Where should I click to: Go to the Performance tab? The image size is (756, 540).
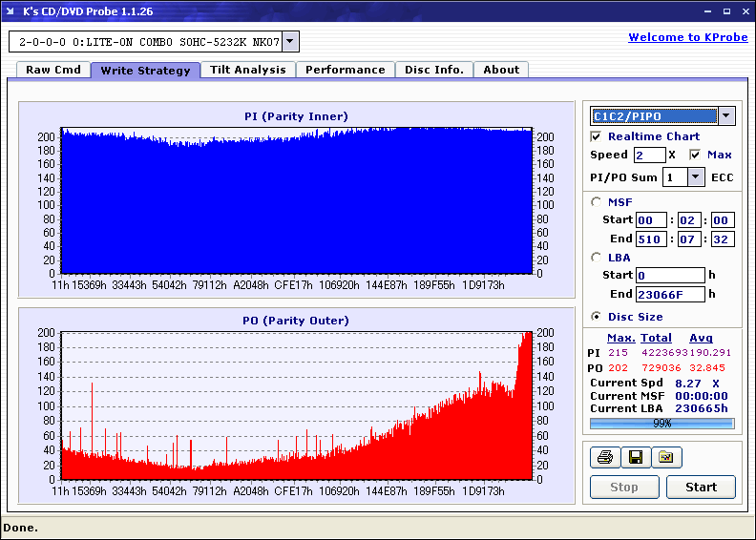click(346, 70)
